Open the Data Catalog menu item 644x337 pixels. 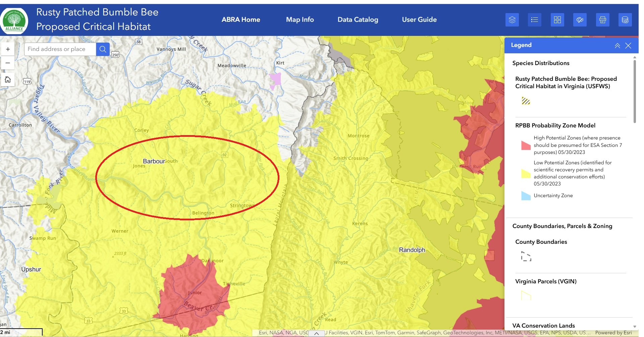pos(358,19)
